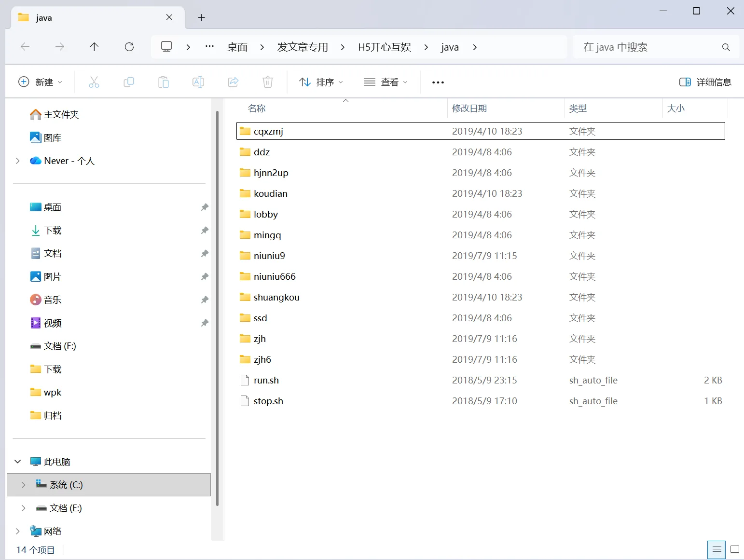Image resolution: width=744 pixels, height=560 pixels.
Task: Click the PC monitor icon in address bar
Action: [166, 47]
